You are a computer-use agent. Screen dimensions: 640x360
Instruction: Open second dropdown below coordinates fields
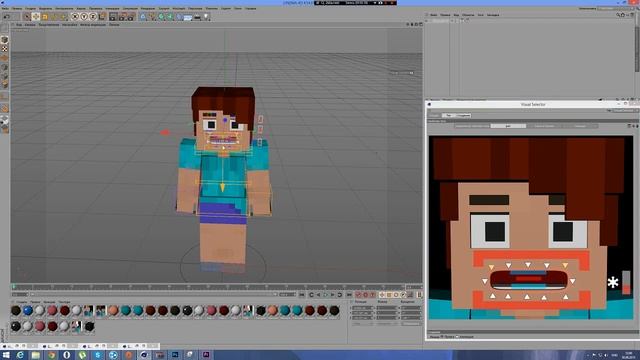click(x=387, y=324)
